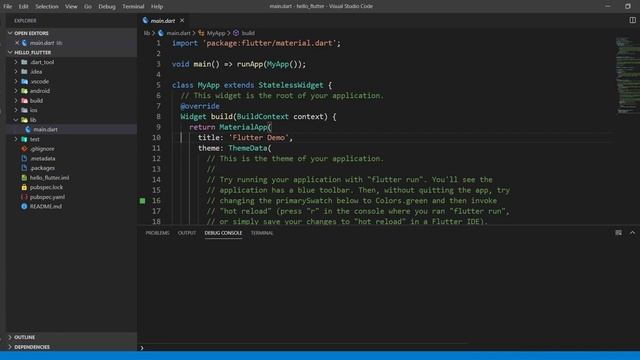This screenshot has width=640, height=360.
Task: Open the Debug menu
Action: click(x=107, y=7)
